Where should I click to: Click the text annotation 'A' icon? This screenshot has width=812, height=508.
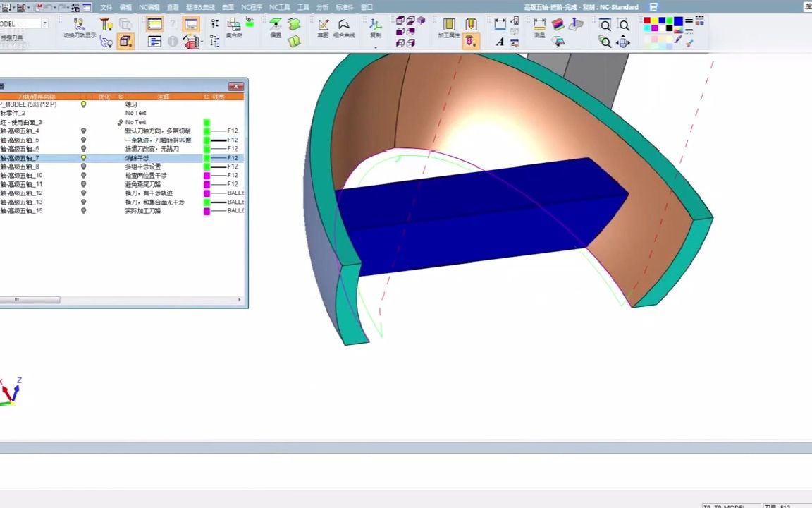point(500,42)
